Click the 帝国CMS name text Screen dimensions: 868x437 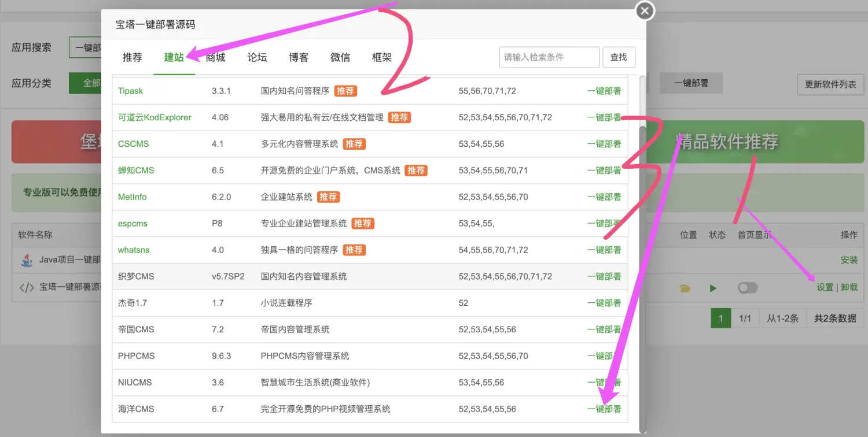pos(136,329)
